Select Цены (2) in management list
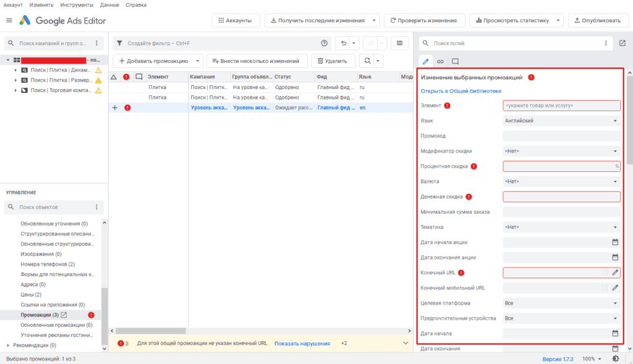This screenshot has width=633, height=364. [31, 295]
